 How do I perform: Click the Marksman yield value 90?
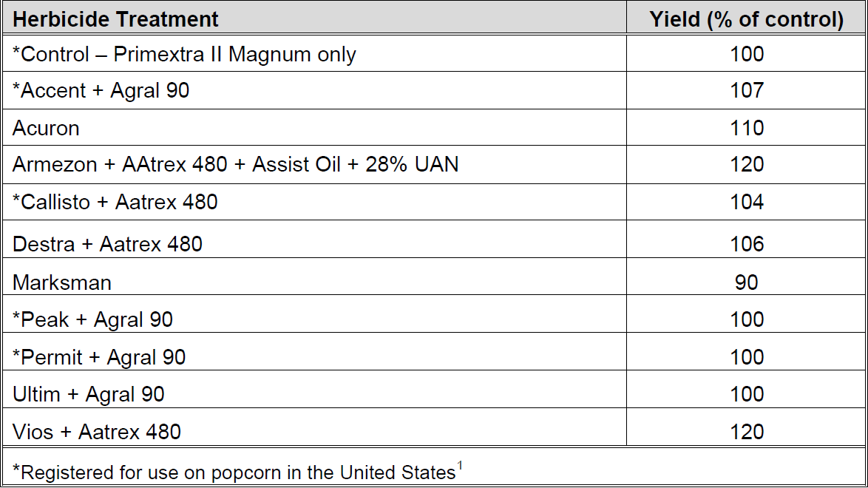coord(746,282)
